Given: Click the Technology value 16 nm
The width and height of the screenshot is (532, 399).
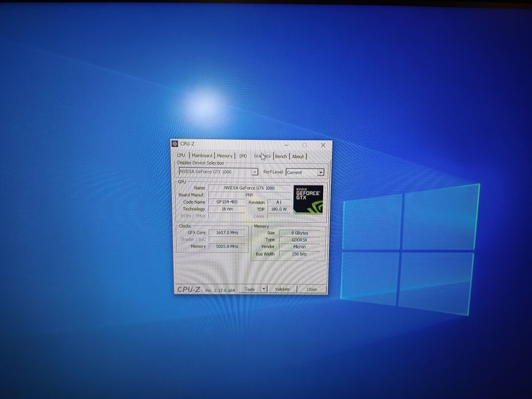Looking at the screenshot, I should click(x=227, y=209).
